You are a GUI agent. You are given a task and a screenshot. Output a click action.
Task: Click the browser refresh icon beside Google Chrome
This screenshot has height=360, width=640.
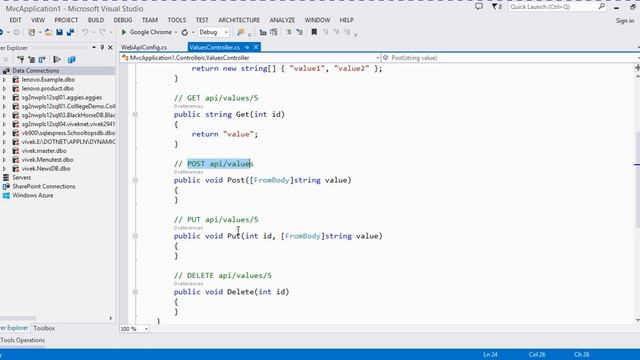(x=185, y=32)
